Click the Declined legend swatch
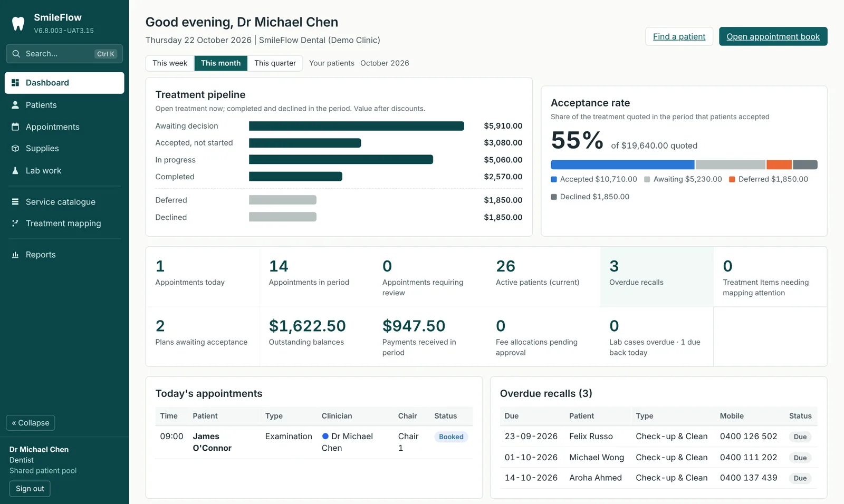The image size is (844, 504). pos(554,197)
